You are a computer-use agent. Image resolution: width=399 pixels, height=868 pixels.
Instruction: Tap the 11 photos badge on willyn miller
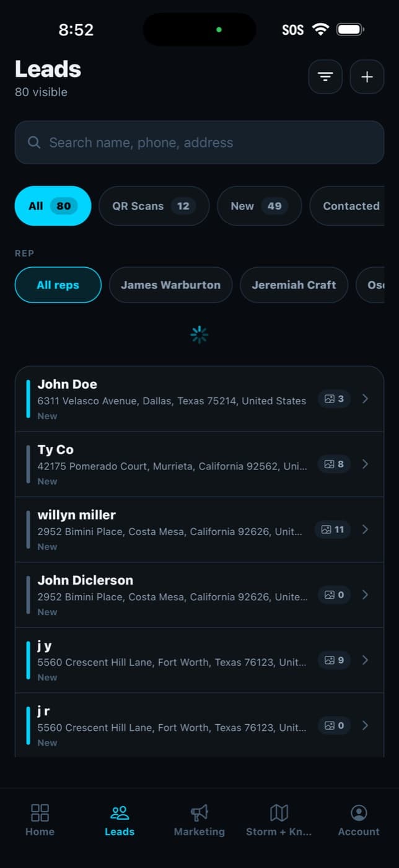coord(333,529)
